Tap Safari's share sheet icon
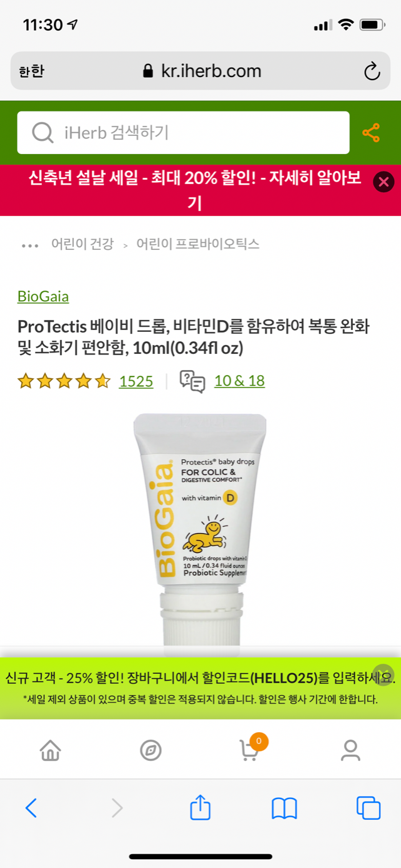 click(x=200, y=807)
